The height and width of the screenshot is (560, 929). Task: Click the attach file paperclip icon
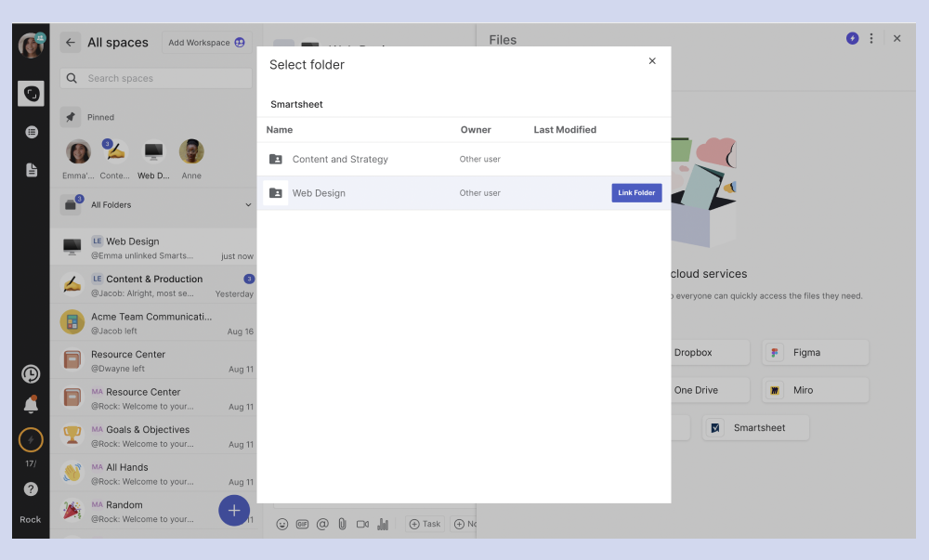(x=342, y=524)
